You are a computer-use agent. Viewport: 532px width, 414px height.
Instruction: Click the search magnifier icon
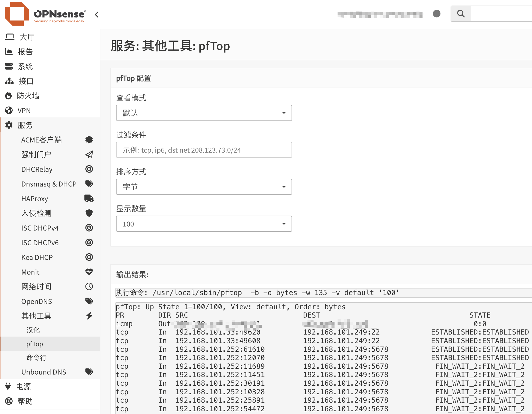click(461, 14)
